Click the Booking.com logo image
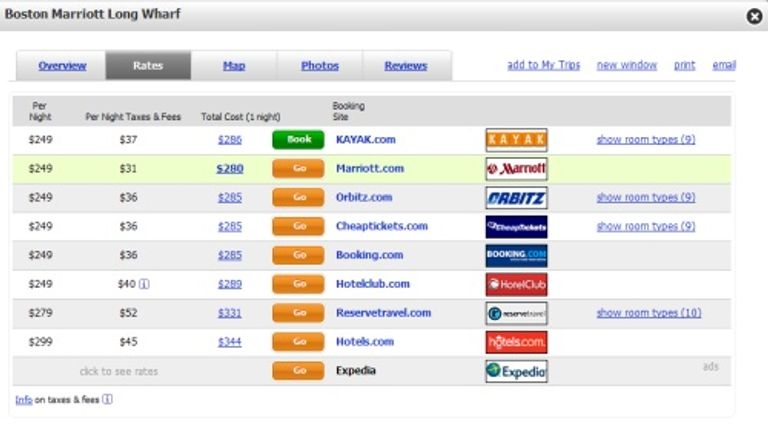Image resolution: width=768 pixels, height=441 pixels. pyautogui.click(x=516, y=255)
